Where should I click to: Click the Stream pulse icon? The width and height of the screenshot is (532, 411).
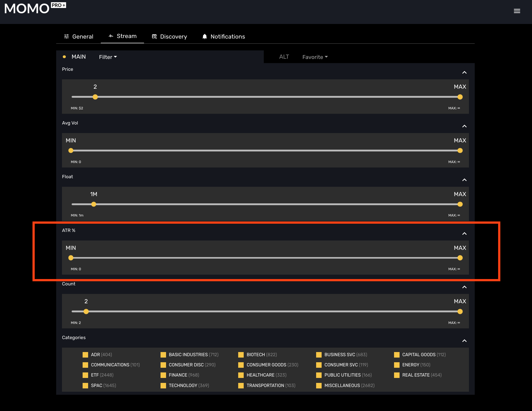111,36
